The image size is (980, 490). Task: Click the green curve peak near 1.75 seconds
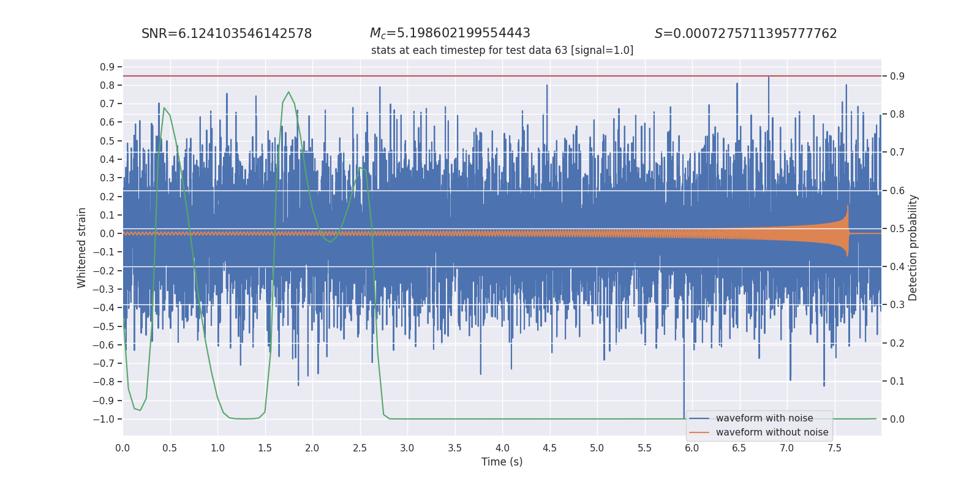coord(288,92)
